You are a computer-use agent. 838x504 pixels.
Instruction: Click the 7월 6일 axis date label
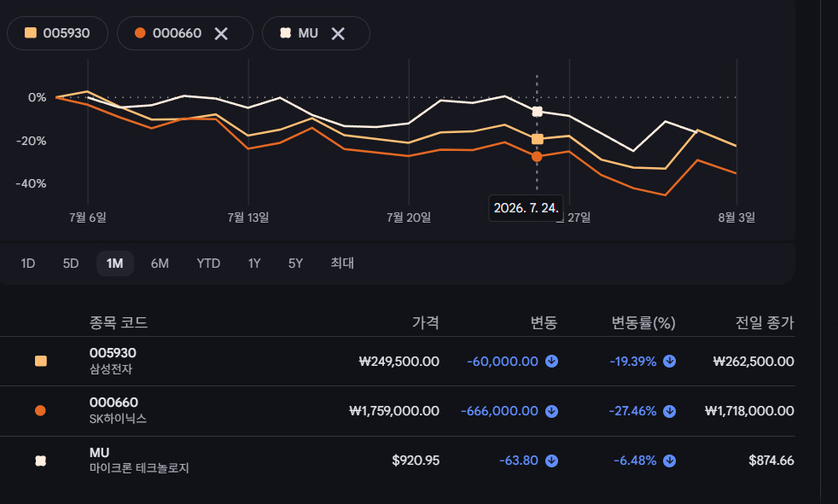point(88,217)
